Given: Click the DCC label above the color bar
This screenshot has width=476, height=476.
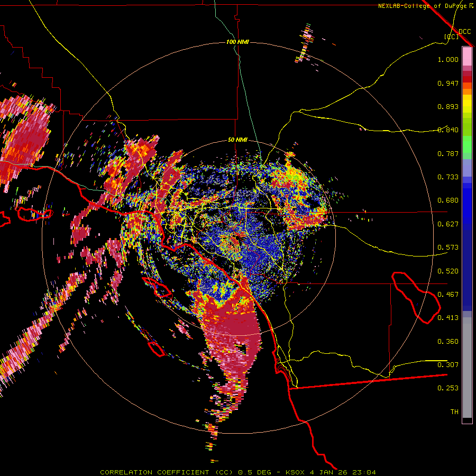Looking at the screenshot, I should [465, 32].
